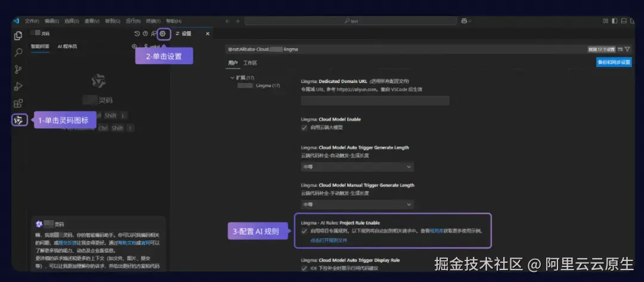Image resolution: width=644 pixels, height=282 pixels.
Task: Clear settings search input icon
Action: point(620,49)
